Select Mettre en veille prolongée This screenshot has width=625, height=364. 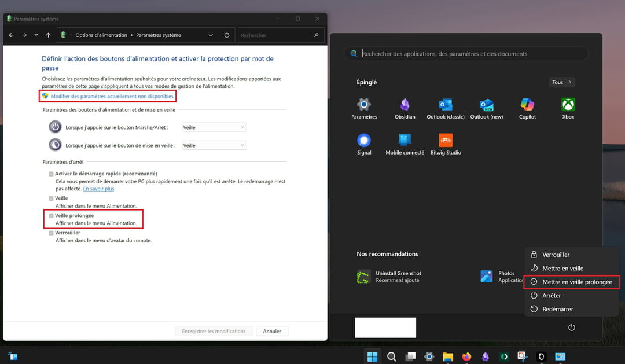576,282
